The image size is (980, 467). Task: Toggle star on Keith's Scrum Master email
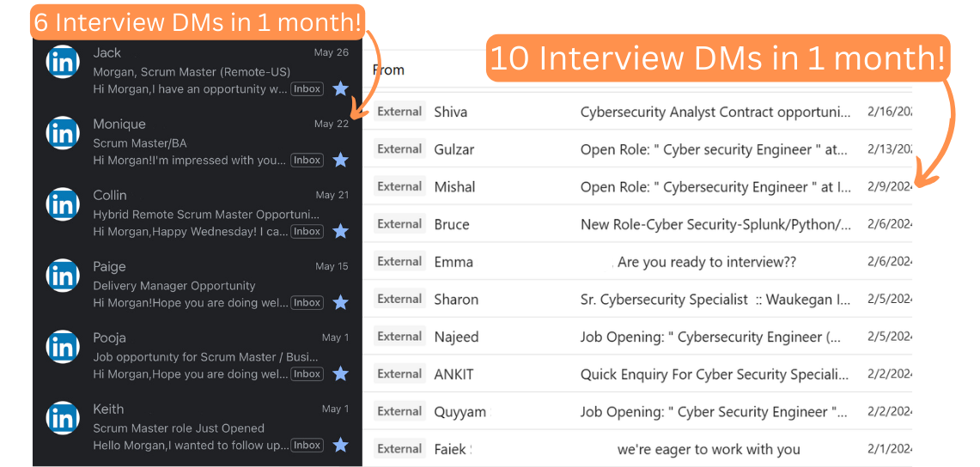[x=340, y=445]
